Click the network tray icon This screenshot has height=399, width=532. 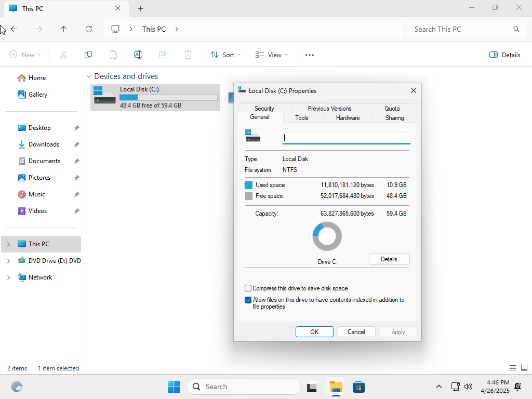pyautogui.click(x=455, y=387)
